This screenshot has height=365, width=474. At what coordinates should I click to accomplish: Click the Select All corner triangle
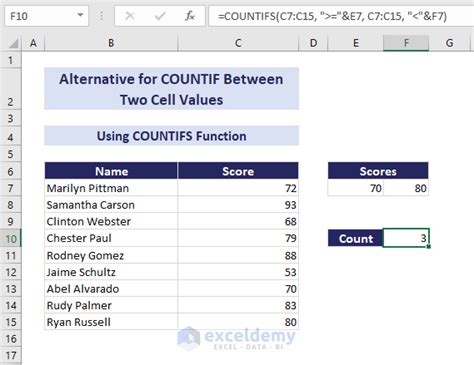pyautogui.click(x=13, y=43)
